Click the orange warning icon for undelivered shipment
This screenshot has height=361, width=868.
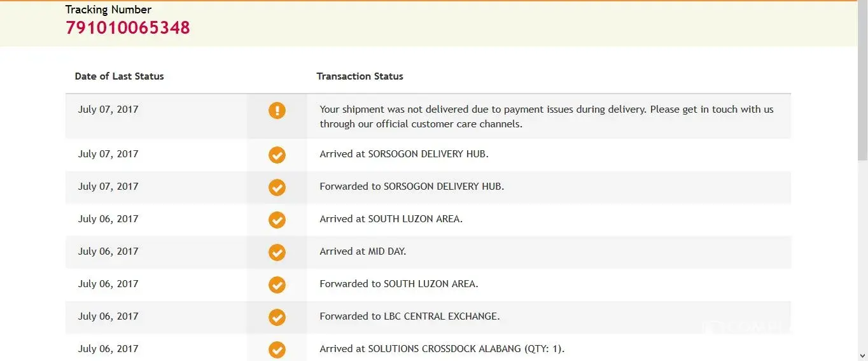coord(277,110)
